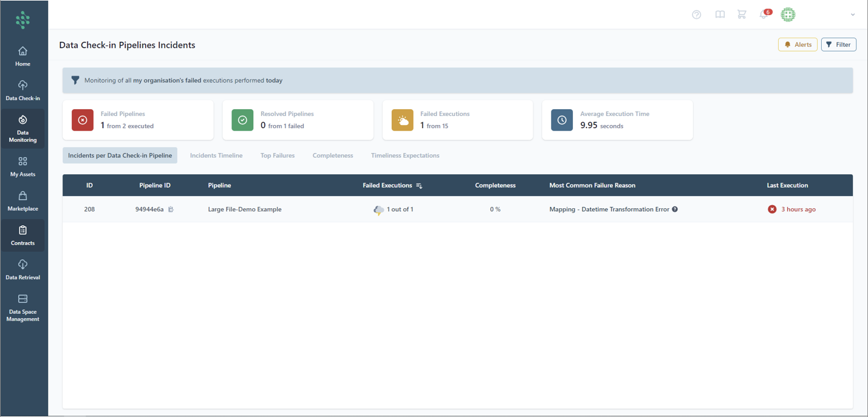Open My Assets section
This screenshot has width=868, height=417.
click(x=22, y=166)
